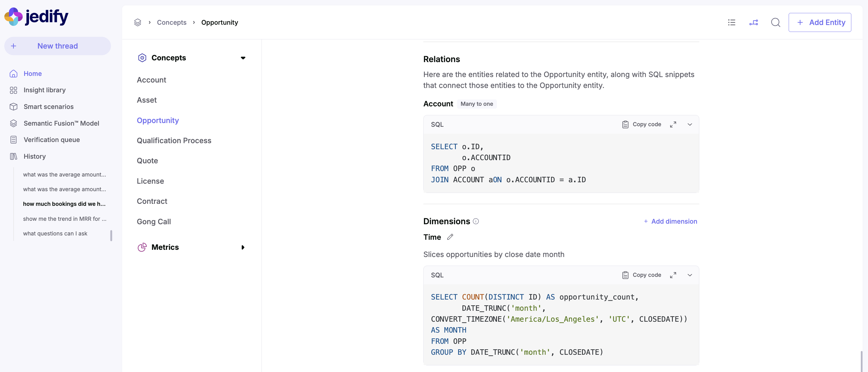
Task: Expand the Account SQL code block fullscreen
Action: [x=673, y=124]
